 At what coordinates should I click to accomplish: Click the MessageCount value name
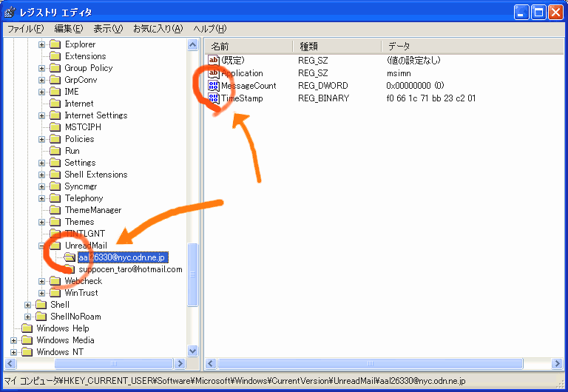click(x=248, y=86)
